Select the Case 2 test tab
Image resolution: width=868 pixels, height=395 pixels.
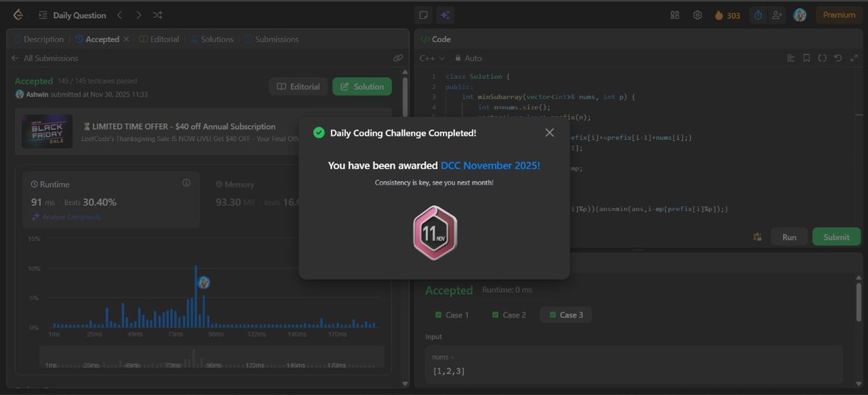(x=509, y=315)
